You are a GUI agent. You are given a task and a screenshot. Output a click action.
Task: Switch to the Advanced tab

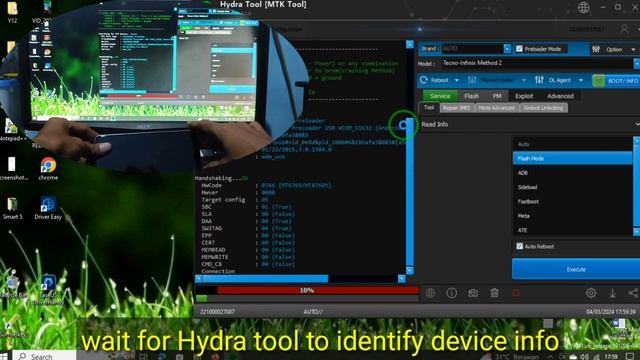pyautogui.click(x=560, y=96)
